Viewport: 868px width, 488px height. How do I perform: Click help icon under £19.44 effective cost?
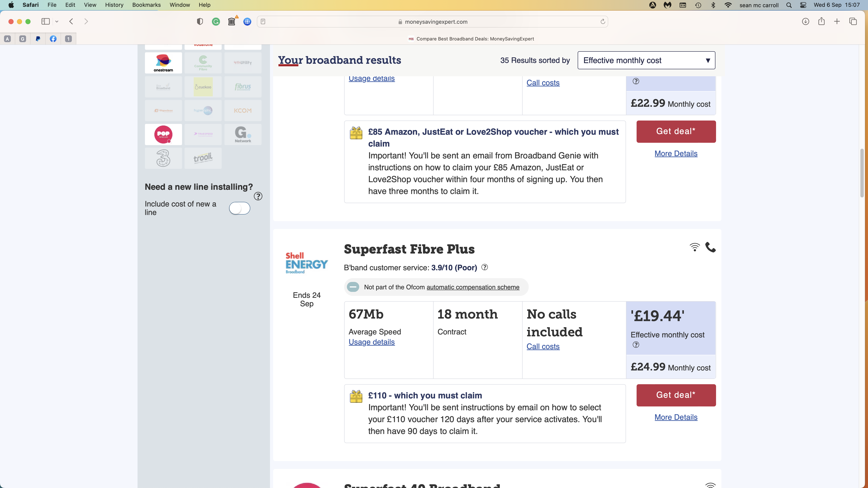(636, 345)
